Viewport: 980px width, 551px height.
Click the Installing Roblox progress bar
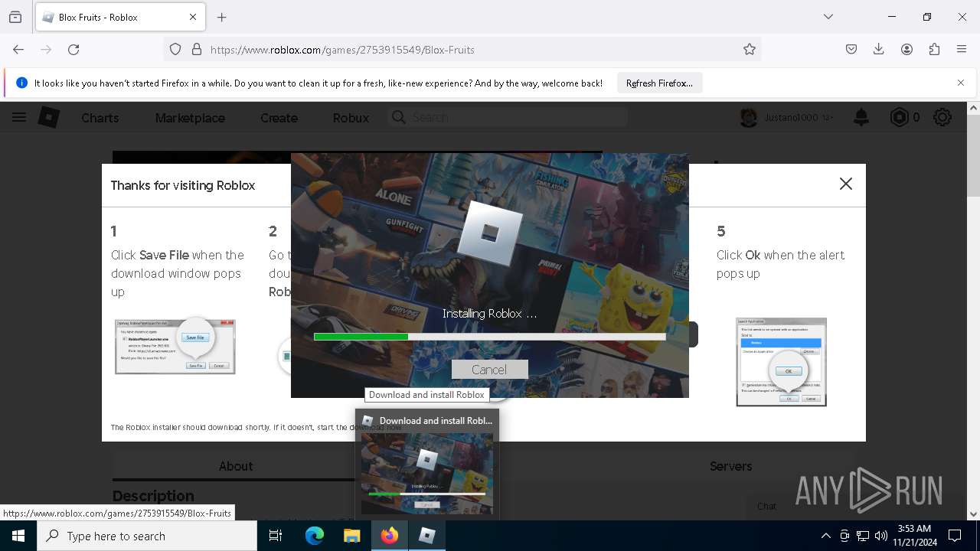490,337
